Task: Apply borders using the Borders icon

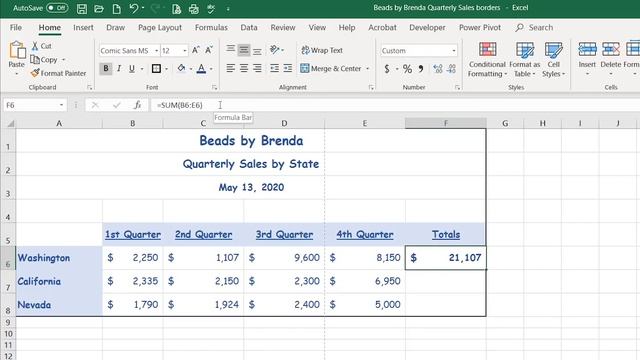Action: (x=156, y=69)
